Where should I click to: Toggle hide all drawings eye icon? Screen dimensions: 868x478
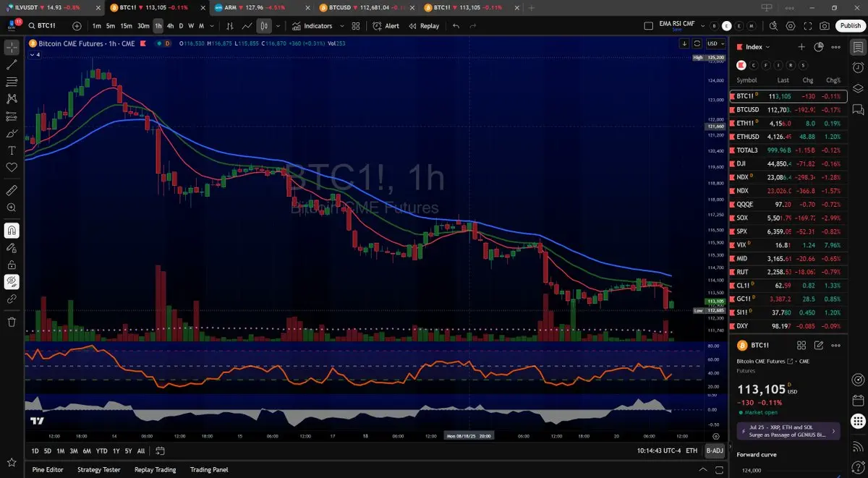pyautogui.click(x=12, y=281)
